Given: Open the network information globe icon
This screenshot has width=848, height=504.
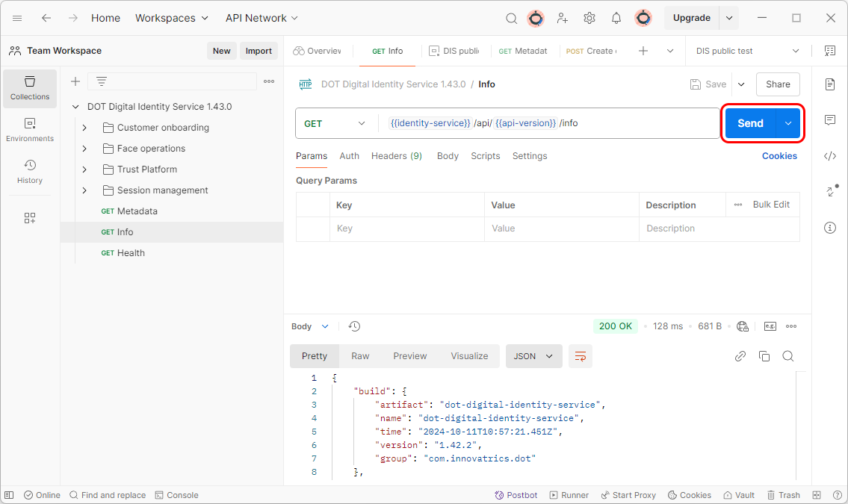Looking at the screenshot, I should [x=743, y=326].
